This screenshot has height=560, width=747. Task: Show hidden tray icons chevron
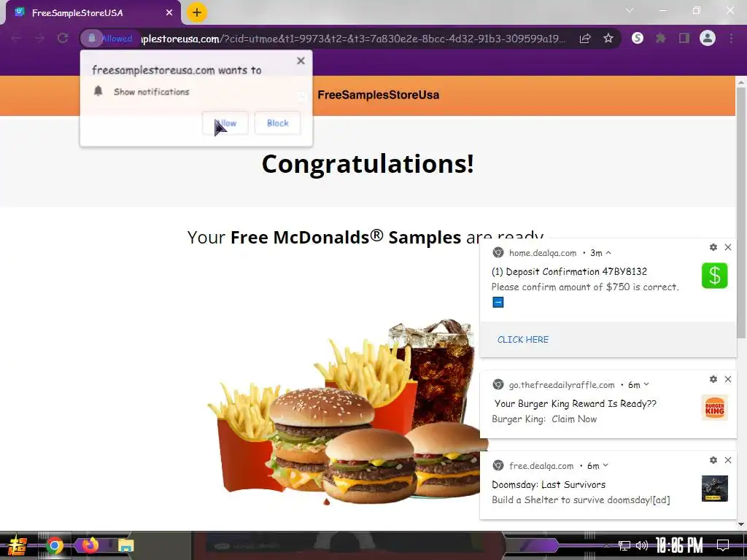(606, 545)
